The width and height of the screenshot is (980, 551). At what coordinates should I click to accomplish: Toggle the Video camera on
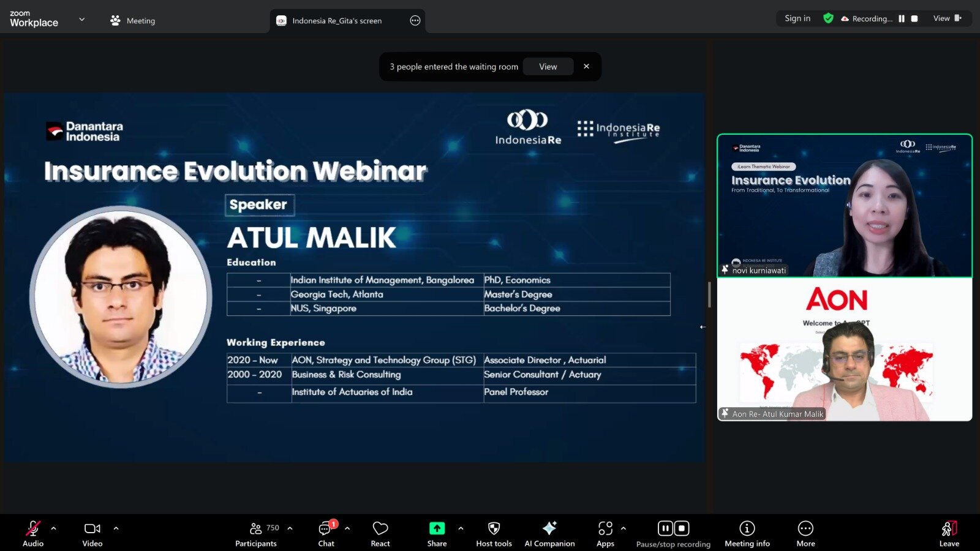92,533
